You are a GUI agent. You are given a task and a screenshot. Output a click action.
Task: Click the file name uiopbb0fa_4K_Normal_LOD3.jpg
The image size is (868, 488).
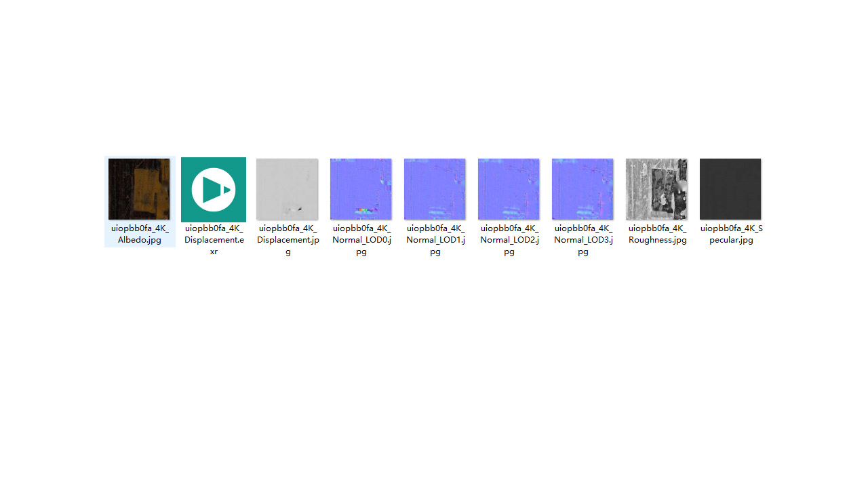pos(583,240)
